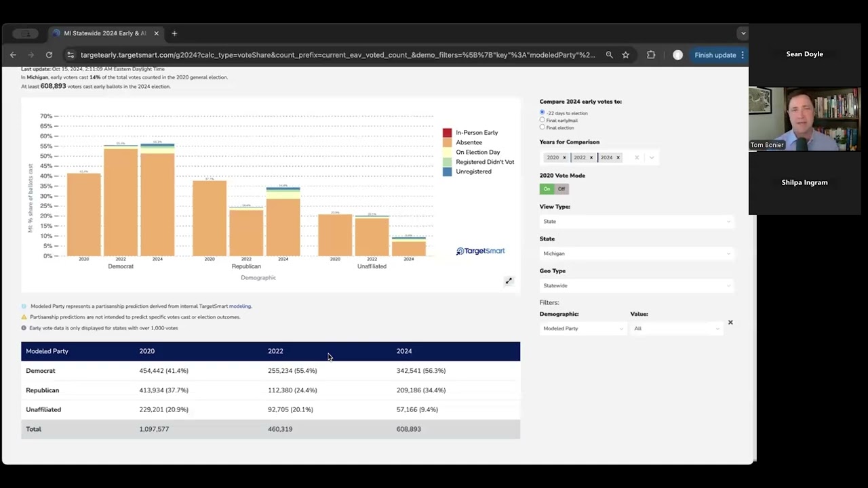Open the State dropdown showing Michigan
Image resolution: width=868 pixels, height=488 pixels.
tap(637, 253)
